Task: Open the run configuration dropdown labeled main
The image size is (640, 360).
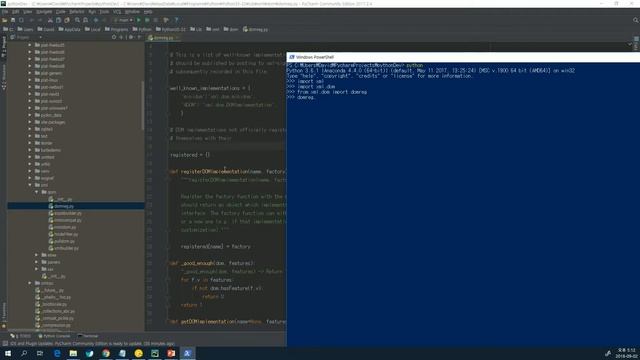Action: [x=123, y=20]
